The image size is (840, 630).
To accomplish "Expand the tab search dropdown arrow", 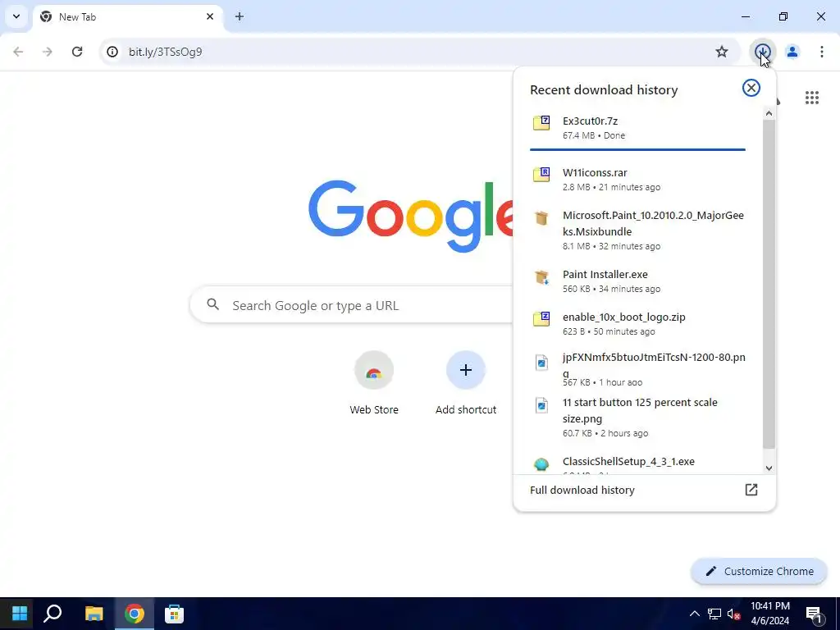I will (16, 16).
